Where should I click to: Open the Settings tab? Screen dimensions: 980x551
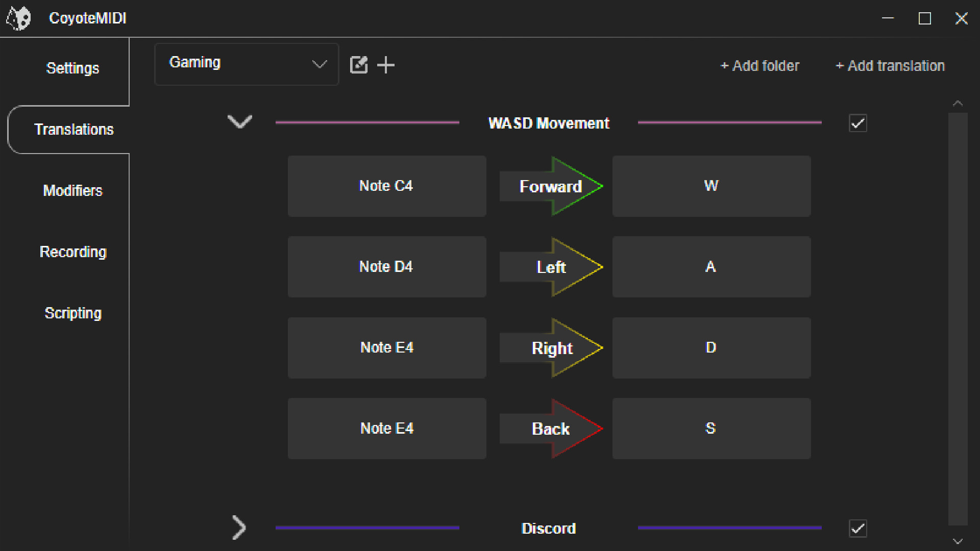pyautogui.click(x=72, y=68)
